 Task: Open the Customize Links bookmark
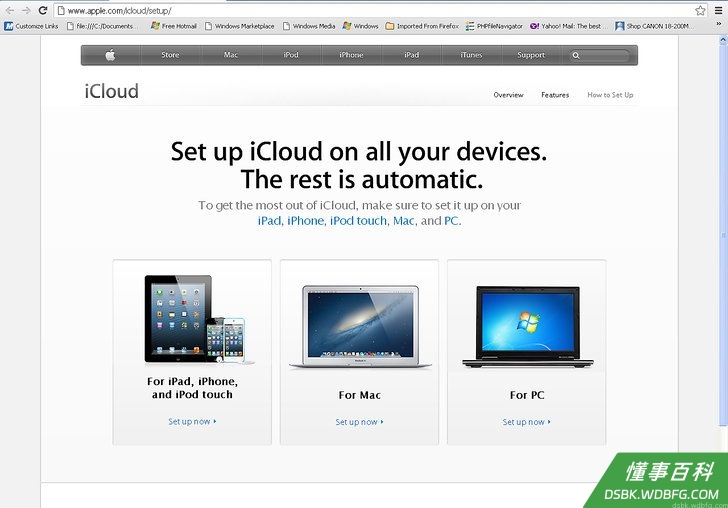(32, 26)
